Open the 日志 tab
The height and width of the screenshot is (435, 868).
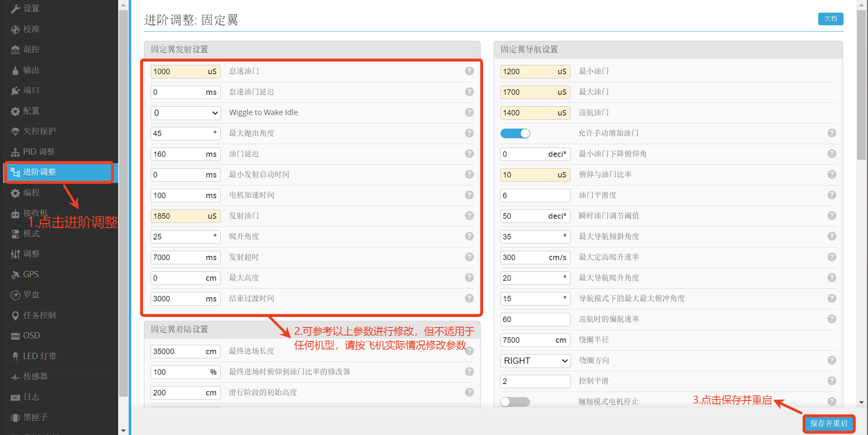click(x=60, y=397)
